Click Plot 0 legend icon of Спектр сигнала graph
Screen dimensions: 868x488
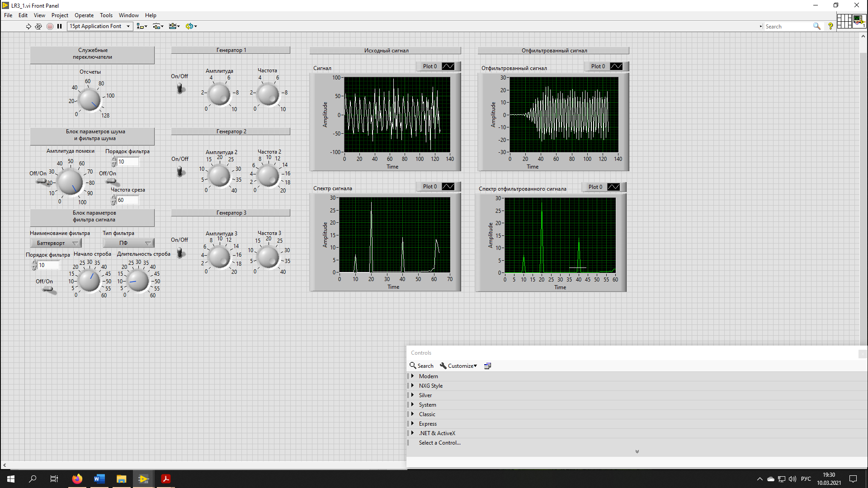448,187
